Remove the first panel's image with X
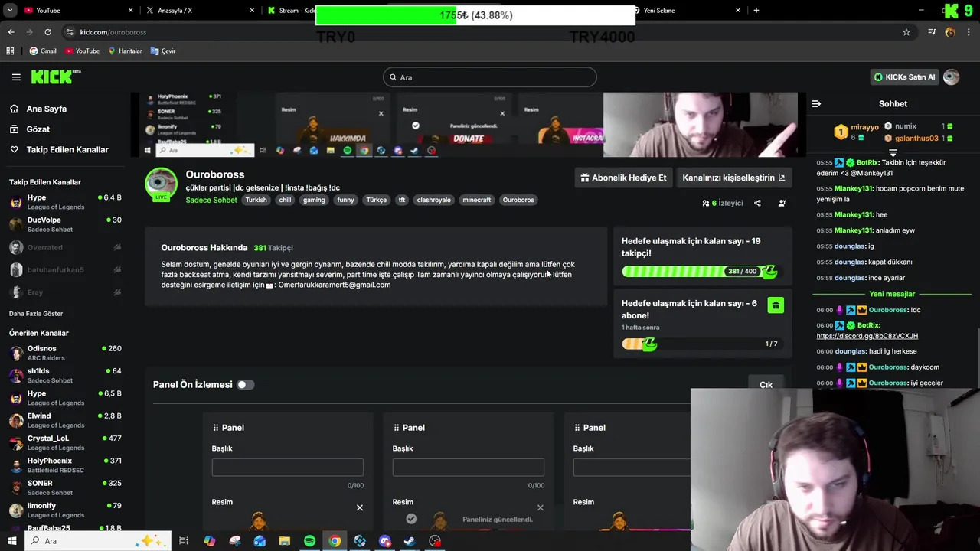Viewport: 980px width, 551px height. (x=359, y=507)
